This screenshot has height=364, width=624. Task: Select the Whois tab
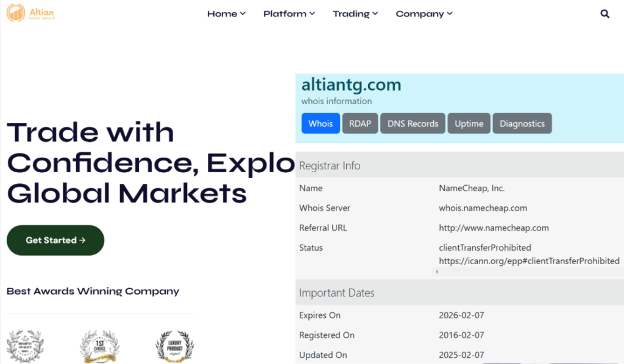point(321,123)
